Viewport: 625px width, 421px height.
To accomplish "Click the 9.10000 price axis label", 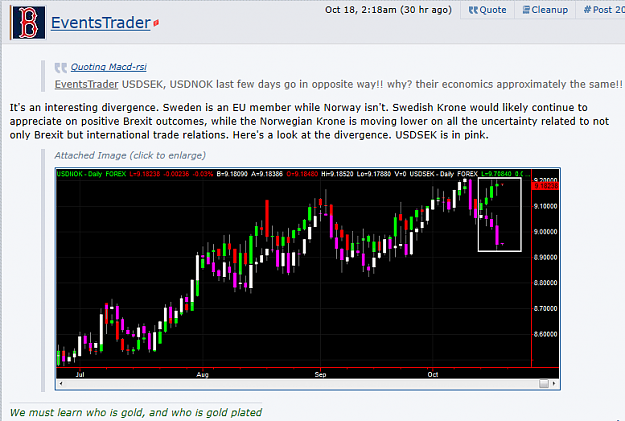I will (546, 206).
